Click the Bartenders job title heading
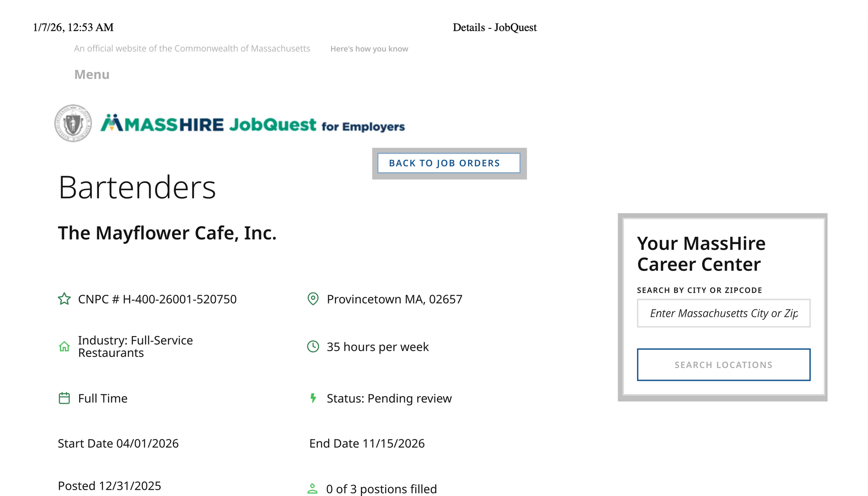This screenshot has height=496, width=868. pos(137,187)
